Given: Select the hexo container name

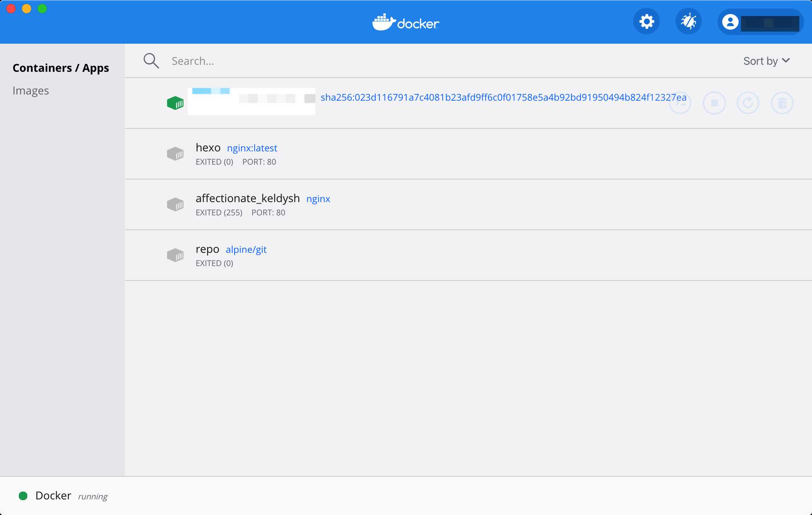Looking at the screenshot, I should point(208,147).
